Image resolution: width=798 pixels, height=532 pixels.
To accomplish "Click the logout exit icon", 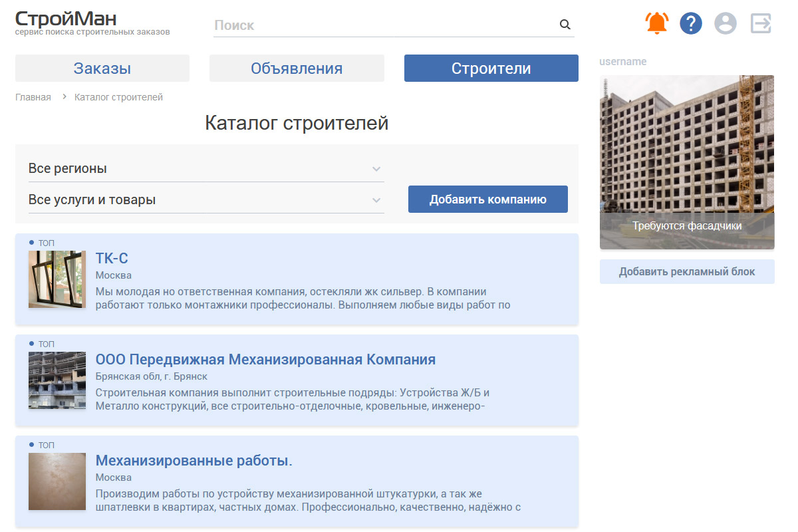I will tap(761, 24).
